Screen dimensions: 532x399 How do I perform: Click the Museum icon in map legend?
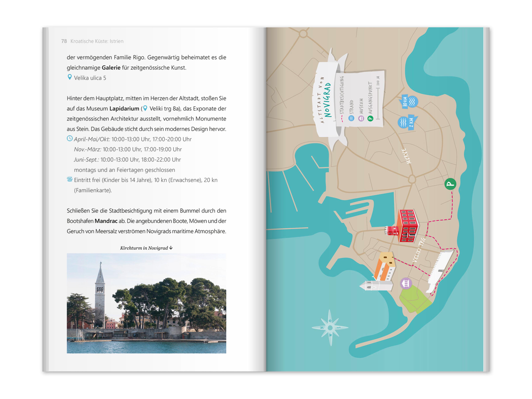(361, 118)
